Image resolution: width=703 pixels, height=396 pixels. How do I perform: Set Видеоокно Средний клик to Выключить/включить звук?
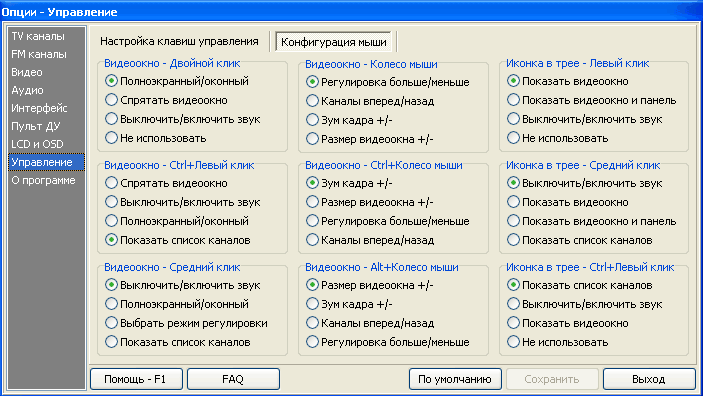(183, 285)
